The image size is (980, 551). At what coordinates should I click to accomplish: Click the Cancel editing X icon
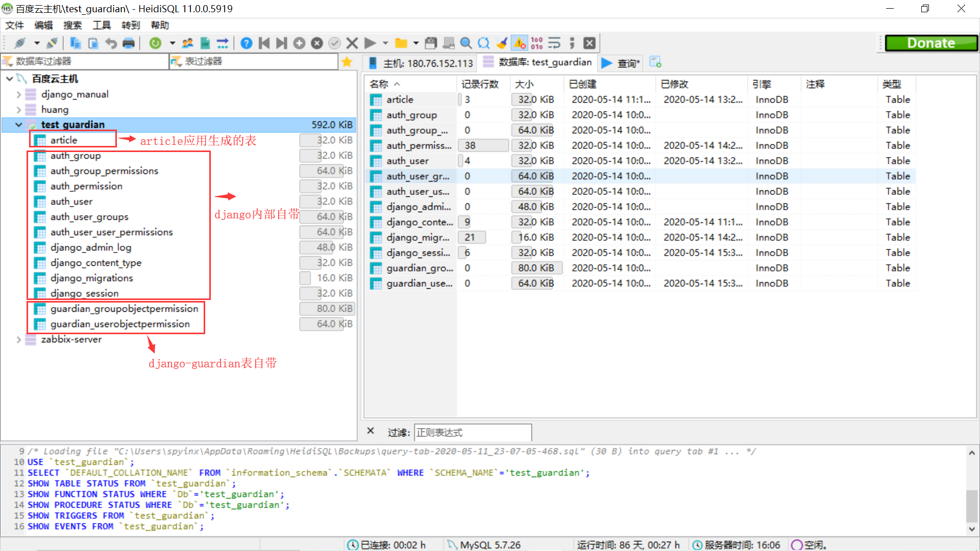pos(352,43)
